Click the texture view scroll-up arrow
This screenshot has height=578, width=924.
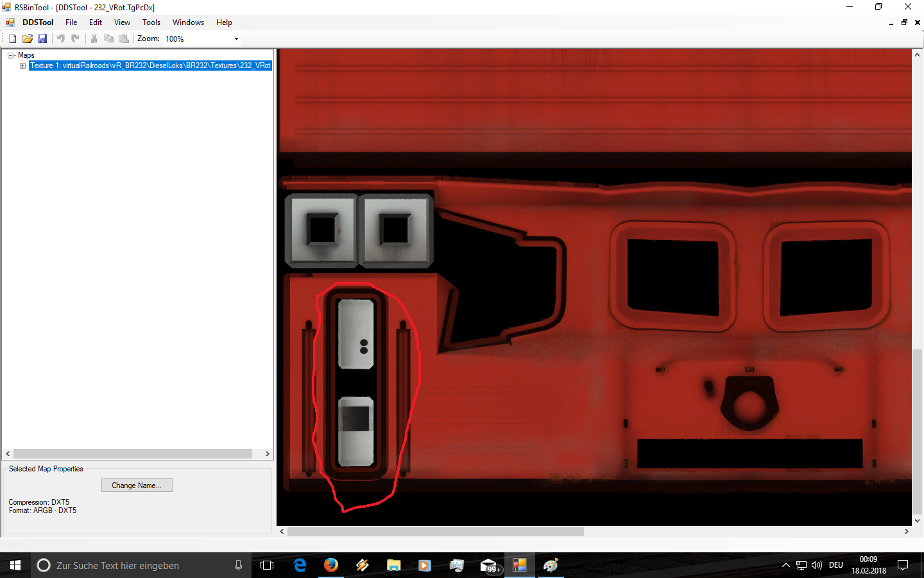point(917,55)
